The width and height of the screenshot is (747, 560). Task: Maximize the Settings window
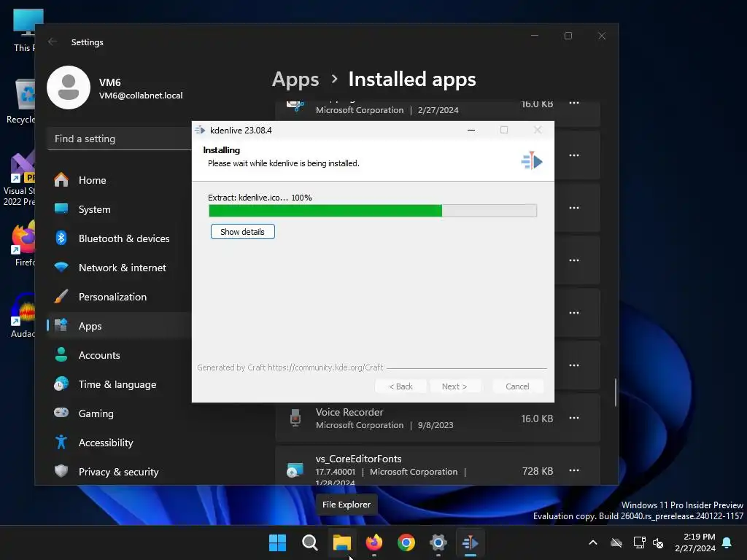[568, 36]
